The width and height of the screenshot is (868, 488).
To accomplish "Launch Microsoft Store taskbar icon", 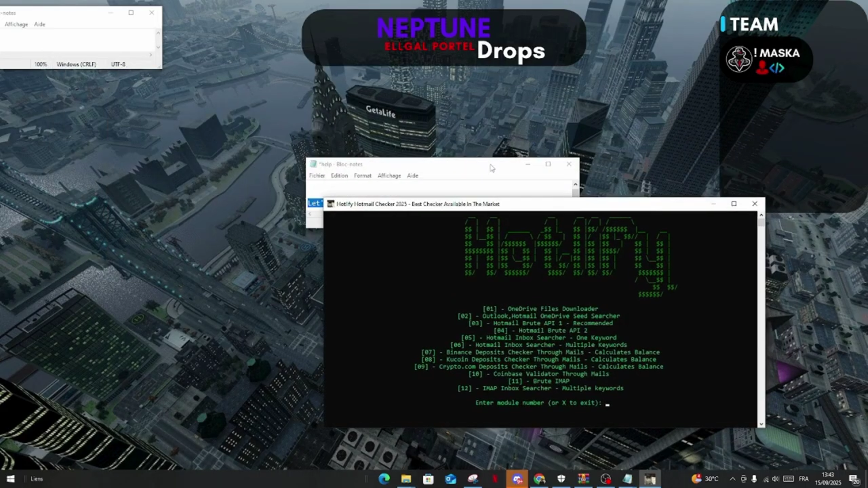I will [428, 479].
